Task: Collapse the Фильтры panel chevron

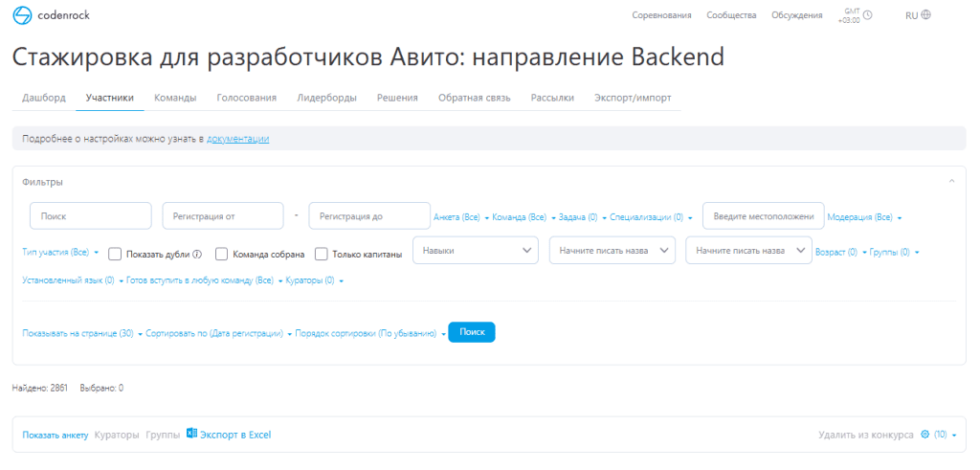Action: pyautogui.click(x=951, y=181)
